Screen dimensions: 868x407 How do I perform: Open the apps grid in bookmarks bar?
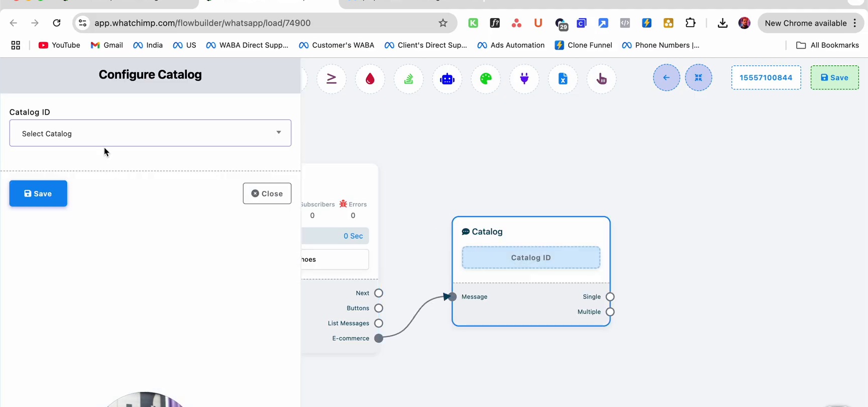(16, 45)
